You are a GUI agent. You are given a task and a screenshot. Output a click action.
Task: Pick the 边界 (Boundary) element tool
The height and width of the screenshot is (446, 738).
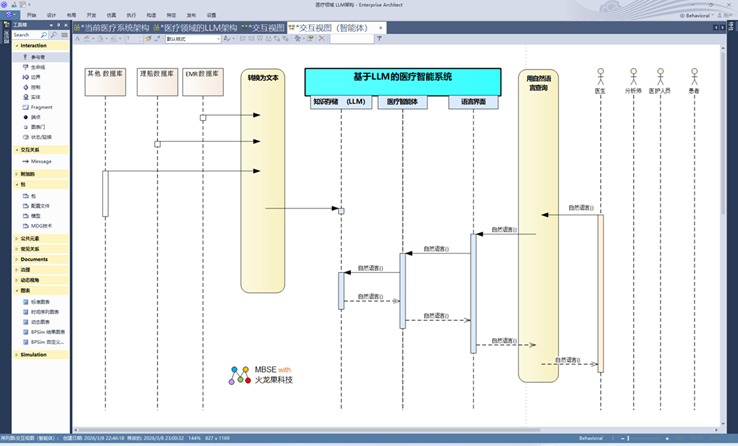coord(36,77)
